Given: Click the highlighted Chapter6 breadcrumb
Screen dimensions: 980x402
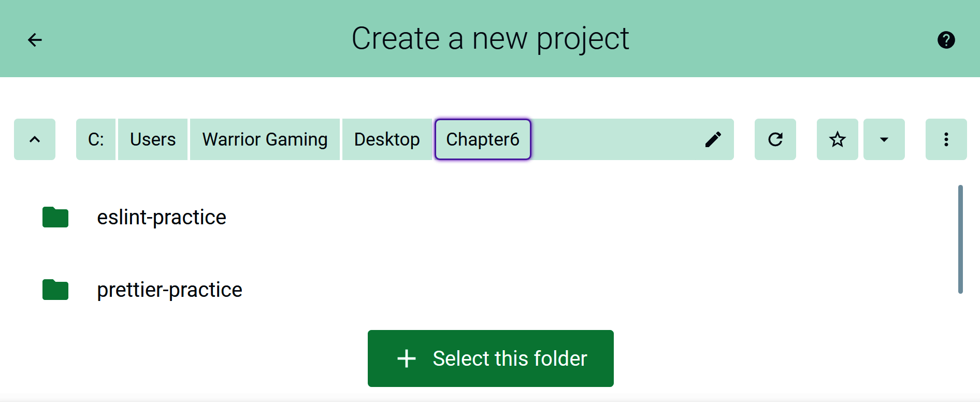Looking at the screenshot, I should 483,139.
